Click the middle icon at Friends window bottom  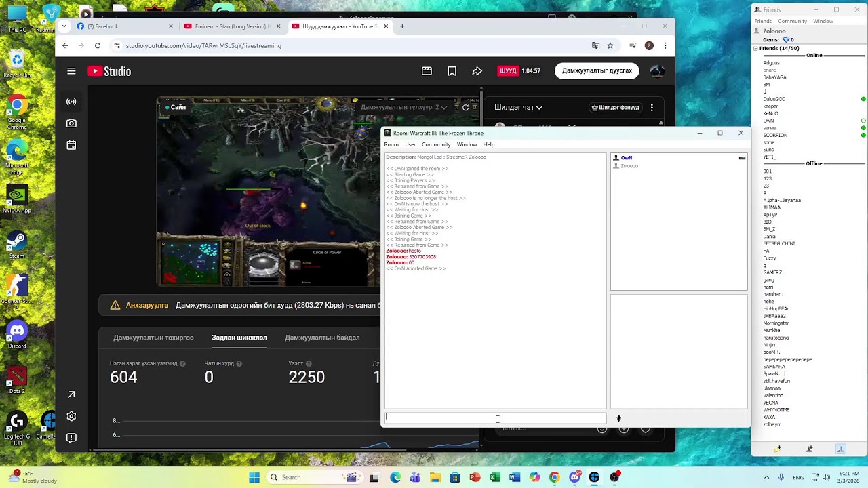coord(809,449)
